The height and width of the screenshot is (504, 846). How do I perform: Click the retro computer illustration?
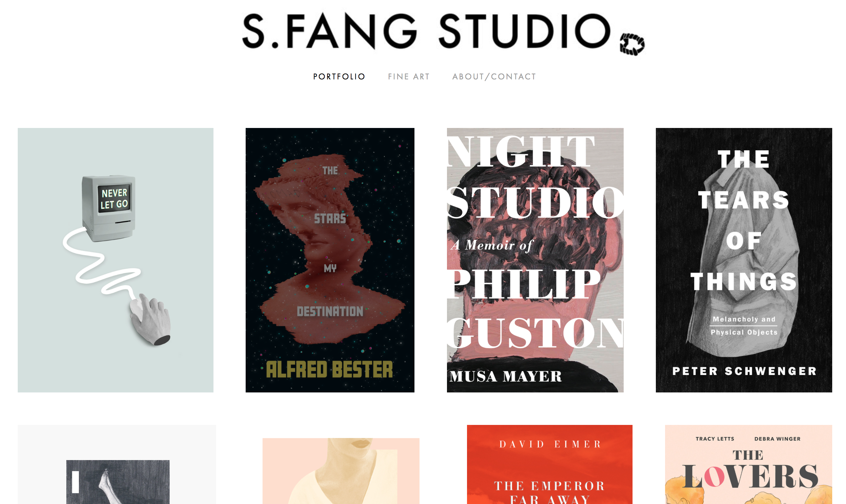click(109, 208)
